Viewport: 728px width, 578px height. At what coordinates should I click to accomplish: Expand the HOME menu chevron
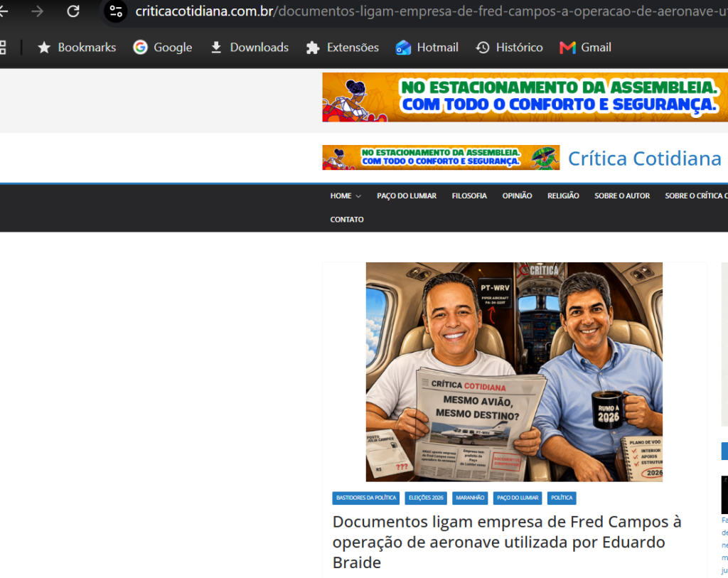click(x=358, y=196)
